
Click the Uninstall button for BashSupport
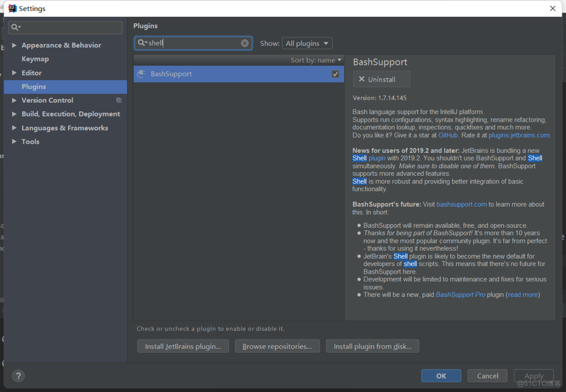point(381,79)
